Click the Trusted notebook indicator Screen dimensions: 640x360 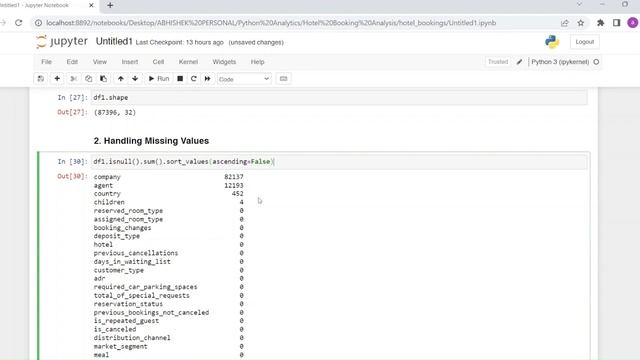(498, 62)
